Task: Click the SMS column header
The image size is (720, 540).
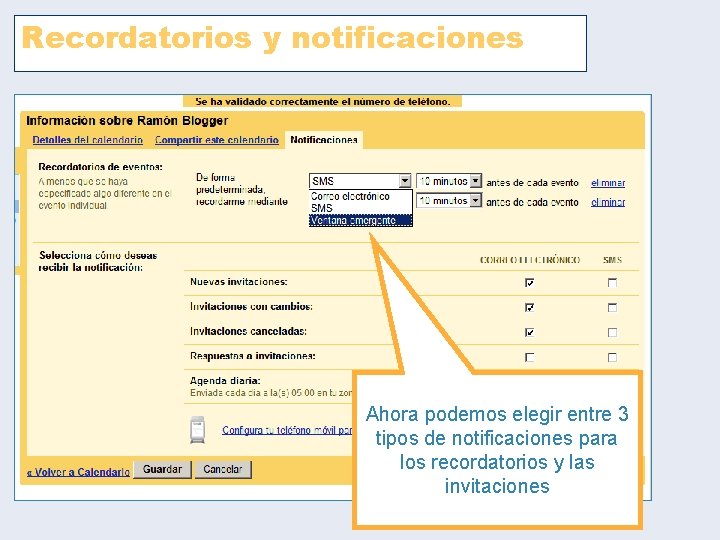Action: (x=613, y=260)
